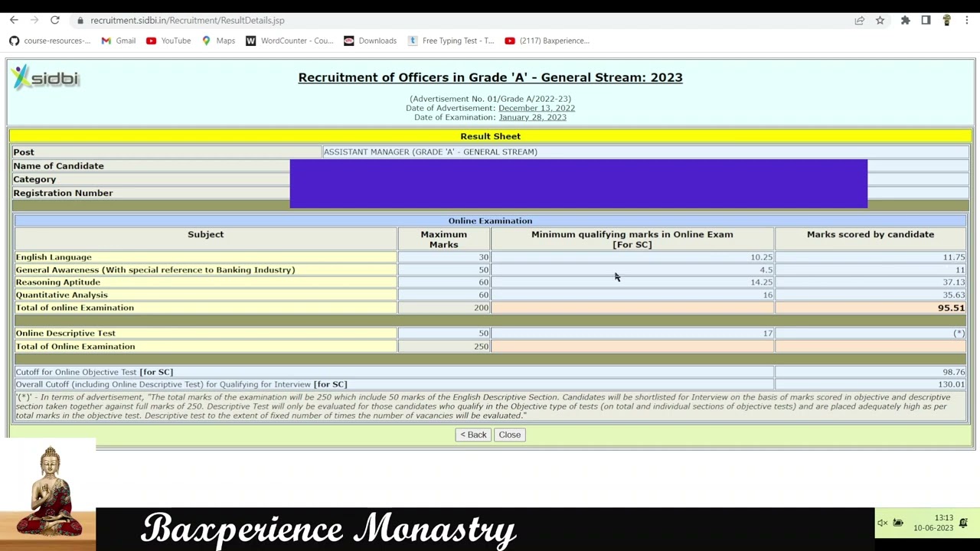This screenshot has height=551, width=980.
Task: Open the clock showing 13:13 10-06-2023
Action: pos(933,523)
